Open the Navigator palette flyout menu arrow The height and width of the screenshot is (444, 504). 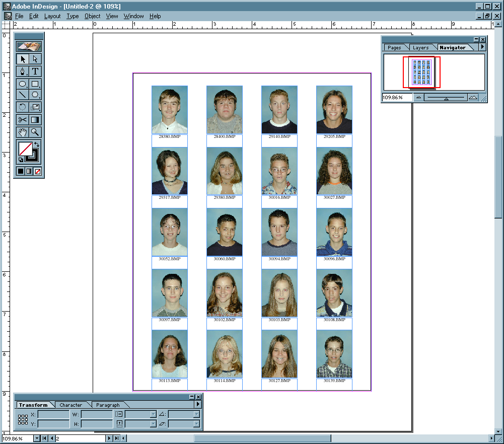click(482, 47)
